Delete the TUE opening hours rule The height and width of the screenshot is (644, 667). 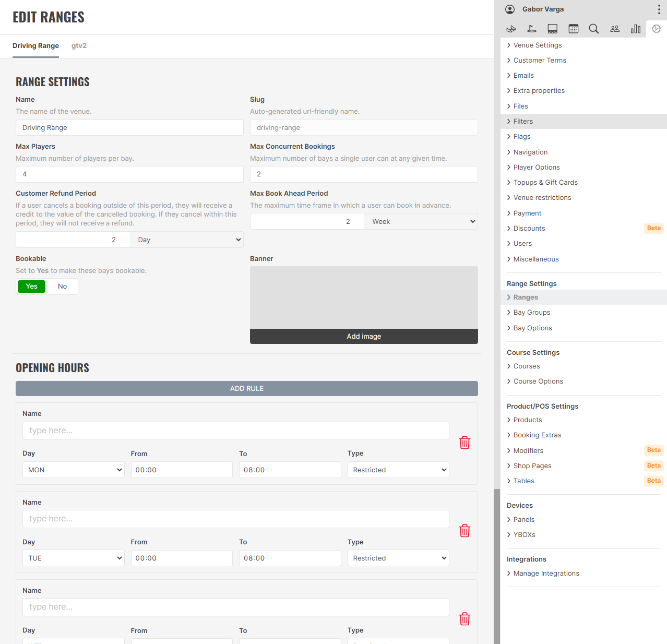click(x=464, y=531)
